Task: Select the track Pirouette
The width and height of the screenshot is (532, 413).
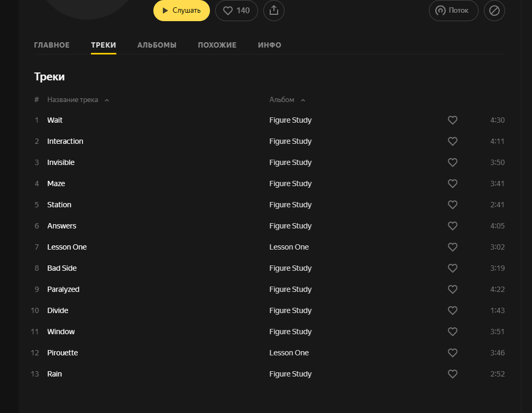Action: click(62, 353)
